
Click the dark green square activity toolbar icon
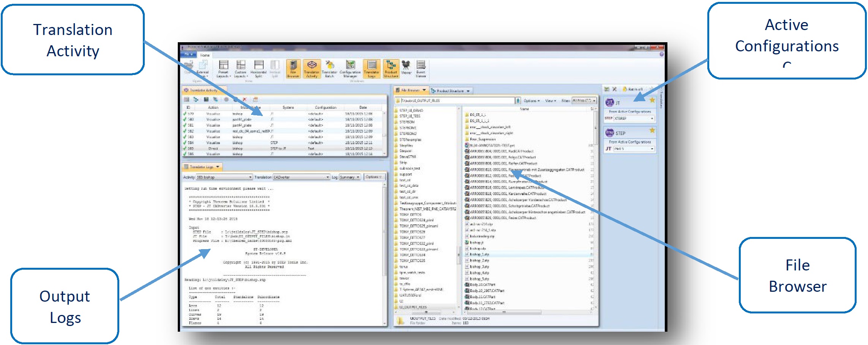click(x=206, y=99)
